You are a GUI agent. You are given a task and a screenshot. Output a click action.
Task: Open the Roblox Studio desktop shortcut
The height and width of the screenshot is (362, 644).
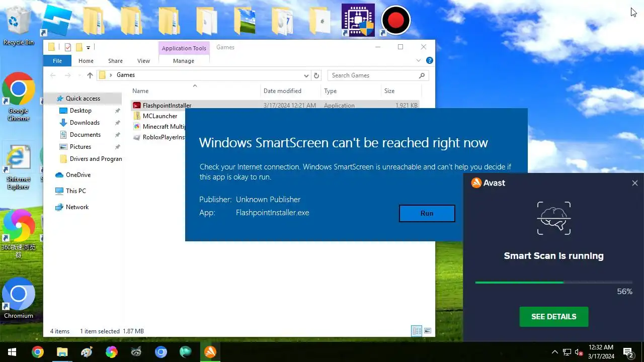click(x=57, y=21)
